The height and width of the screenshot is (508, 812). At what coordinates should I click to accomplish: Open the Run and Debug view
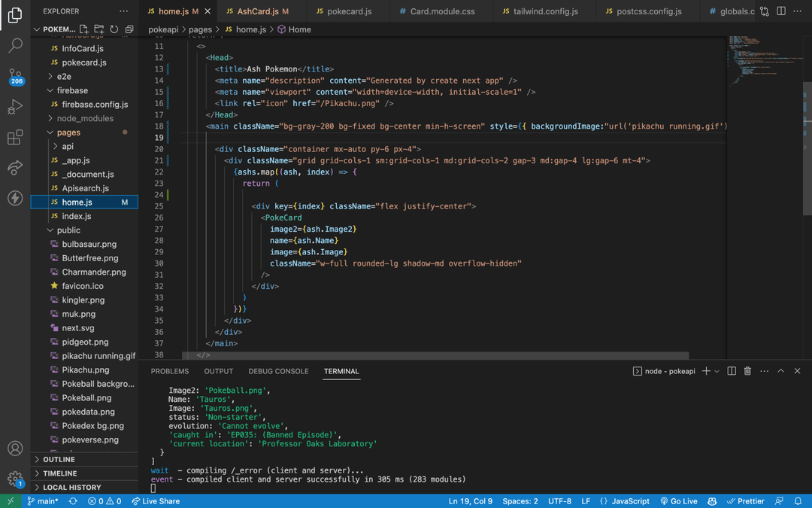(x=15, y=107)
